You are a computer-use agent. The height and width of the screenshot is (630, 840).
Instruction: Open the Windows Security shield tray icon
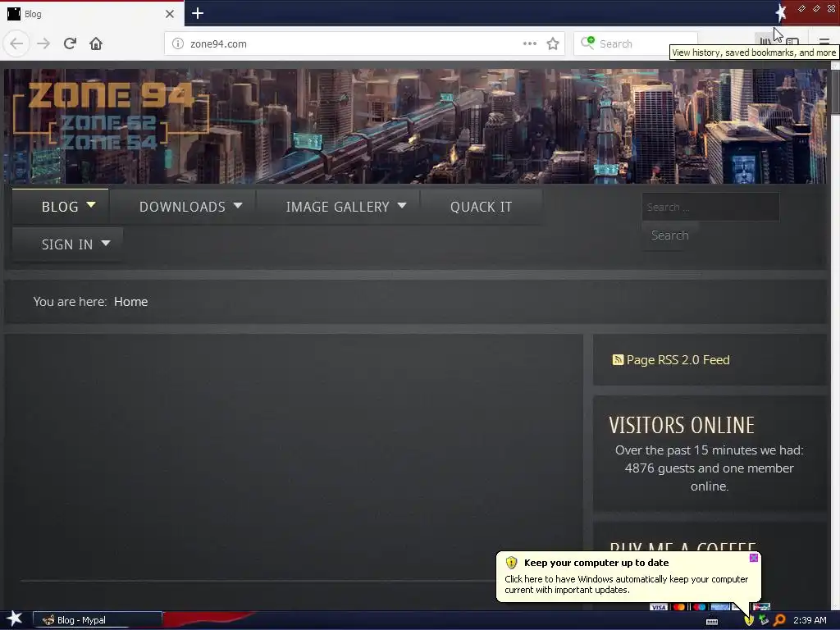click(748, 620)
